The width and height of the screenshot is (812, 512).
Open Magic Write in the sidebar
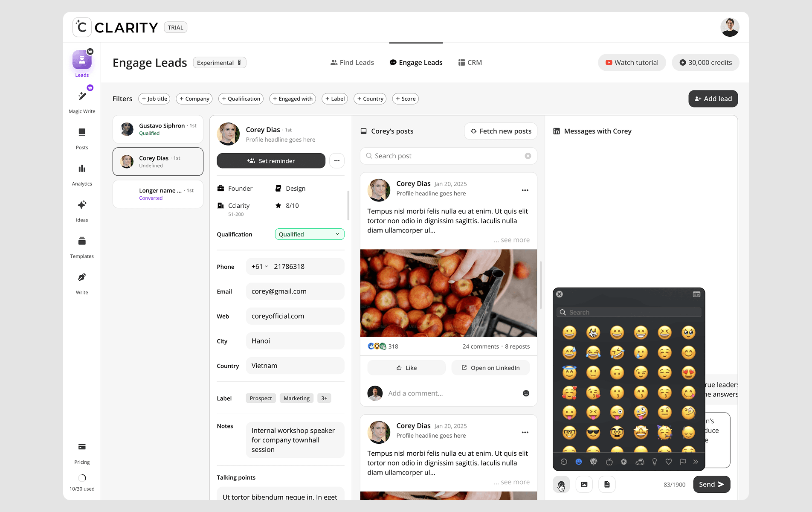tap(82, 102)
